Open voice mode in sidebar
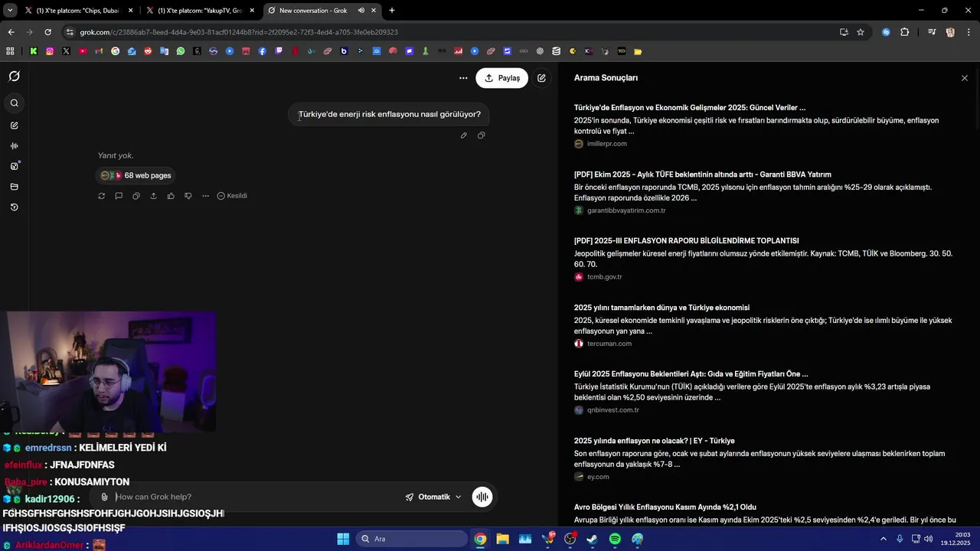 coord(14,145)
